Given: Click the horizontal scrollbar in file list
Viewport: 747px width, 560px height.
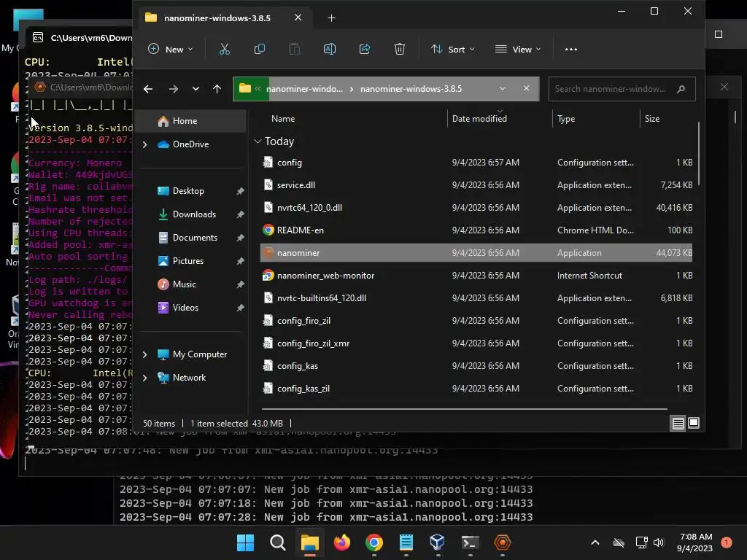Looking at the screenshot, I should (x=464, y=408).
